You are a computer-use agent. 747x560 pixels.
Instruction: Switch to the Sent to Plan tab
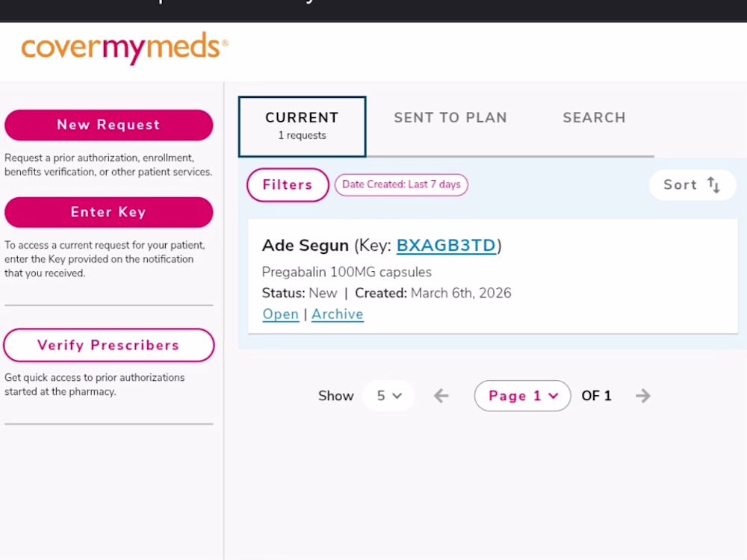[x=450, y=118]
